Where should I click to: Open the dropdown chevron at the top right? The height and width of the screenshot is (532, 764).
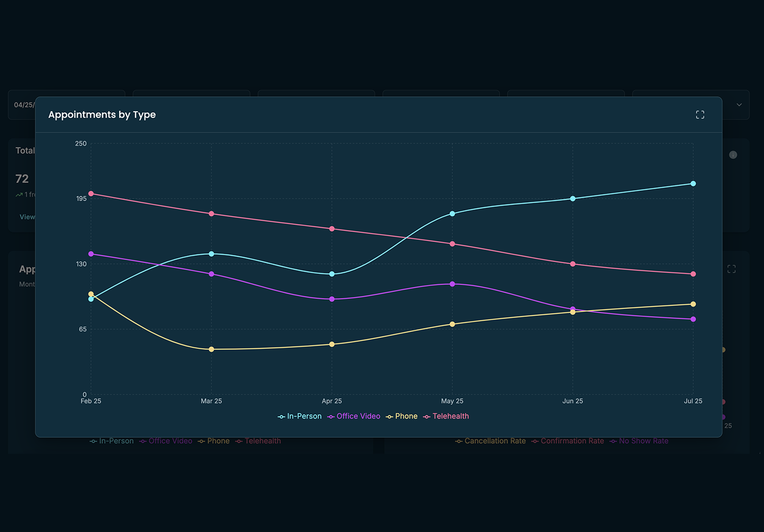(738, 105)
